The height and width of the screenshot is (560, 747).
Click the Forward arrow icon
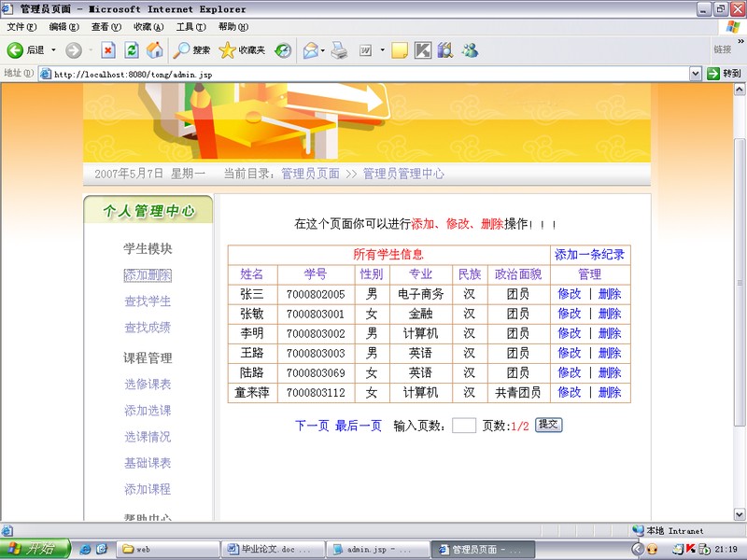[74, 50]
